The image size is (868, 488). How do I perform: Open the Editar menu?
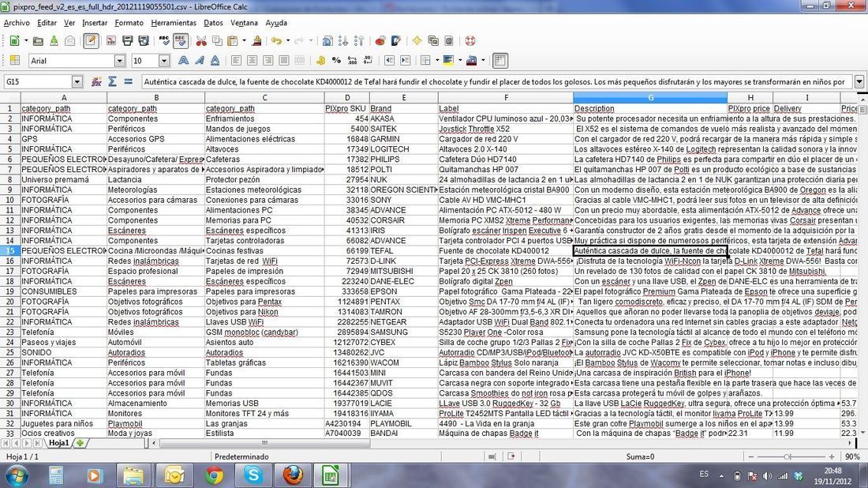coord(47,23)
